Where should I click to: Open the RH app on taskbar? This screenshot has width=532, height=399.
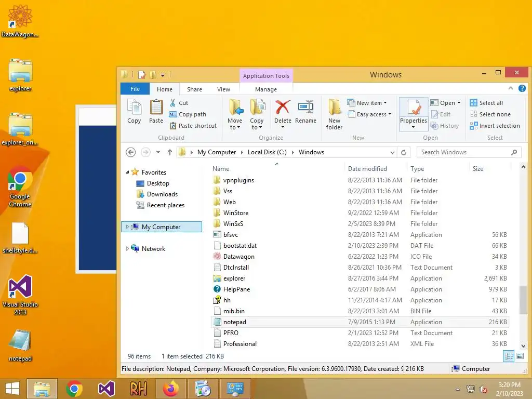click(x=138, y=389)
